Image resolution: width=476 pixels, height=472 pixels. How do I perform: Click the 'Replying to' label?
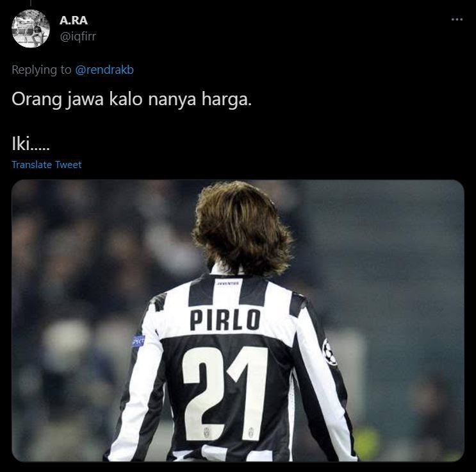[41, 70]
